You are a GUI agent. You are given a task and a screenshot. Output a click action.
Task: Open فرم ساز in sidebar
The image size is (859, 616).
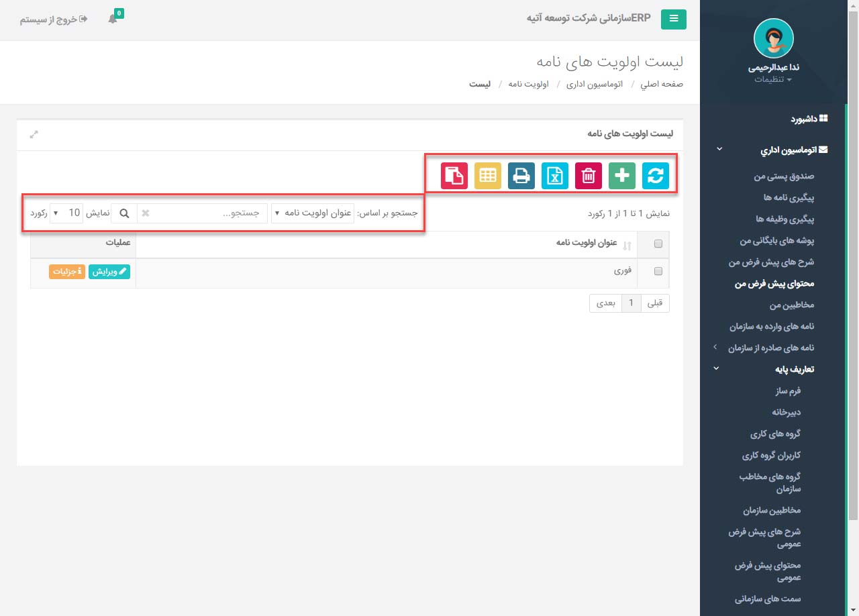click(x=788, y=391)
